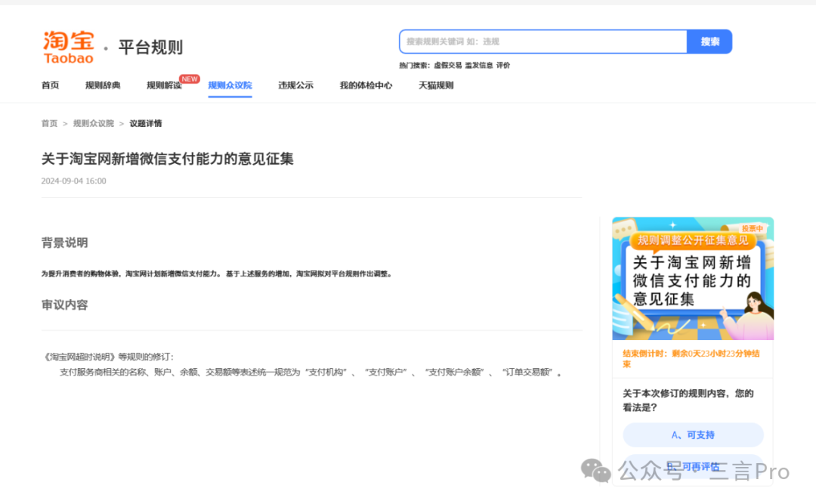Image resolution: width=816 pixels, height=504 pixels.
Task: Click the 平台规则 title text
Action: [x=150, y=48]
